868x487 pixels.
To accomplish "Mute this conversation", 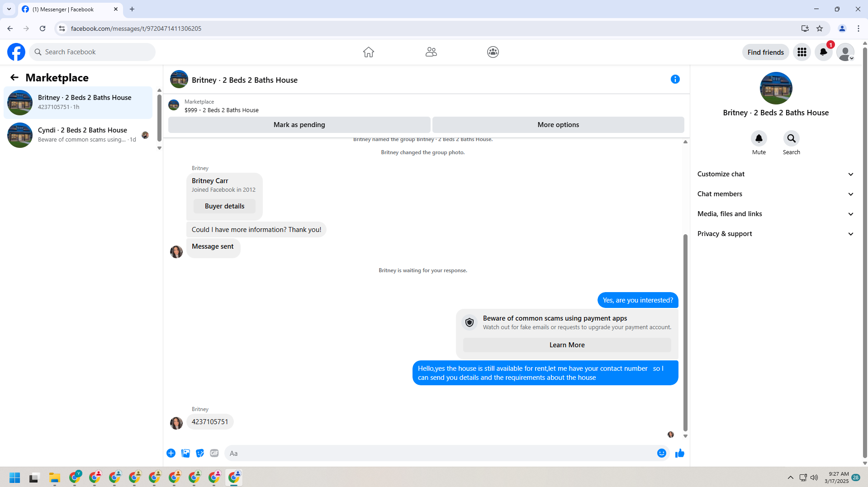I will point(759,138).
